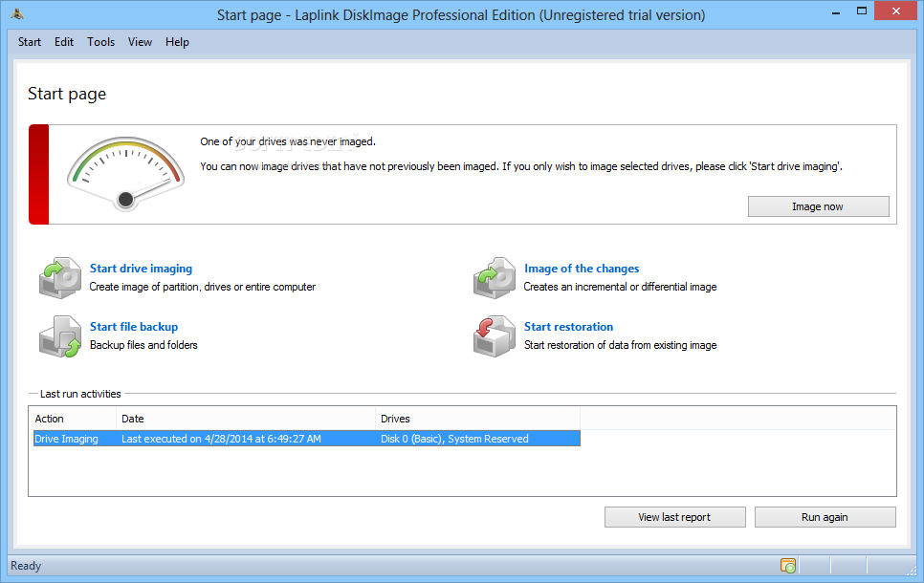Screen dimensions: 924x583
Task: Open the Edit menu
Action: tap(64, 42)
